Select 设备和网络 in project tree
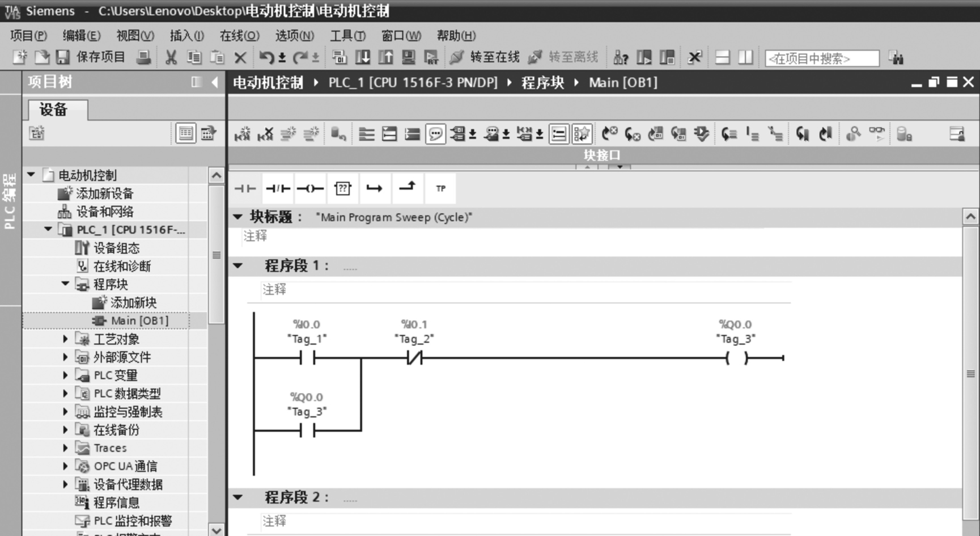 click(x=105, y=212)
